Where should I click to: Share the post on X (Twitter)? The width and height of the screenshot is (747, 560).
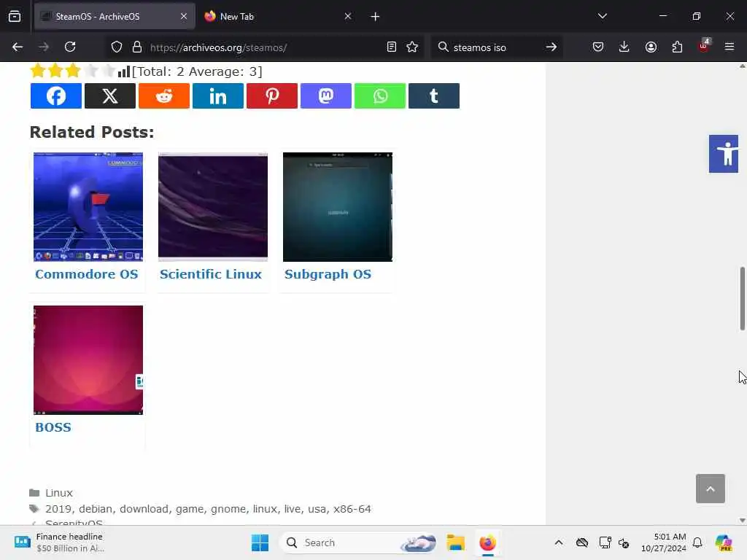(x=110, y=96)
